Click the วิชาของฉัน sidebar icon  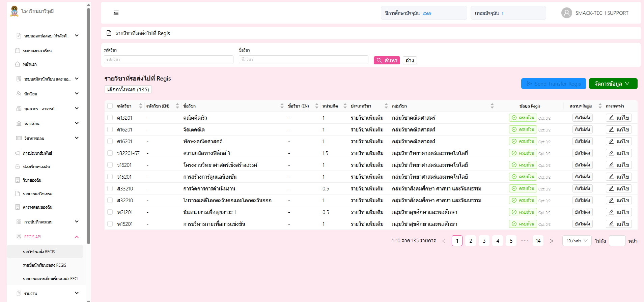[x=18, y=180]
